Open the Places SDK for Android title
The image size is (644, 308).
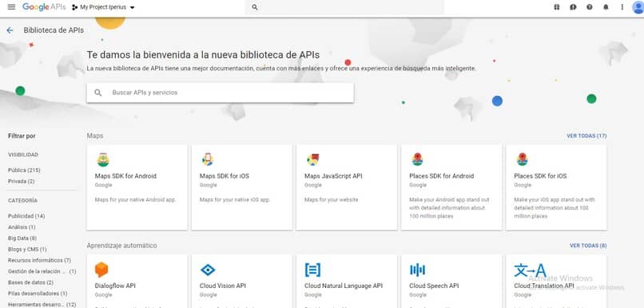tap(442, 176)
